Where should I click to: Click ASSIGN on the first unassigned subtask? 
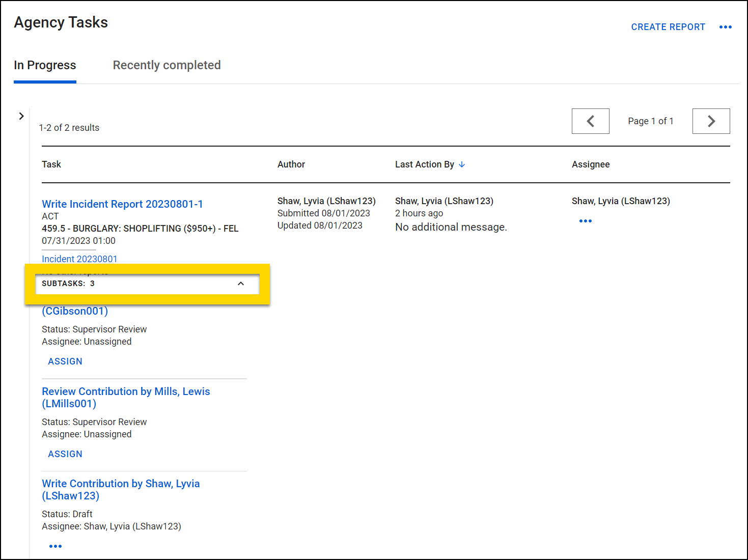[65, 361]
